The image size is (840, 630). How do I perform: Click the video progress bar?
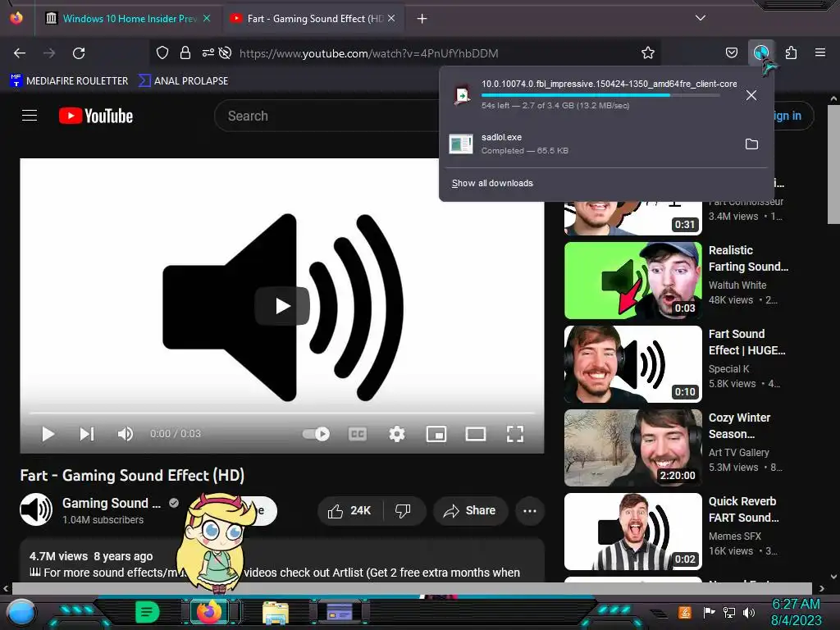click(282, 413)
